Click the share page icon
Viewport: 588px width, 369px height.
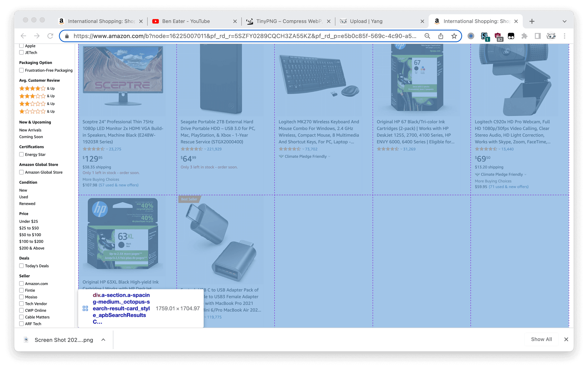click(440, 36)
